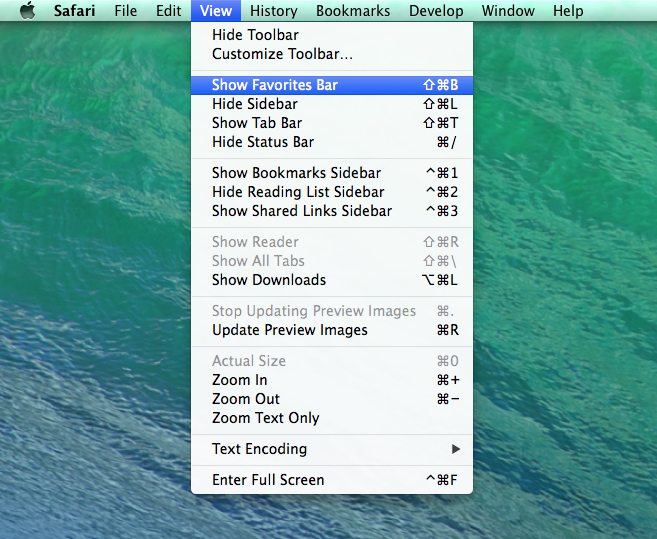The width and height of the screenshot is (657, 539).
Task: Select Show Favorites Bar
Action: 331,85
